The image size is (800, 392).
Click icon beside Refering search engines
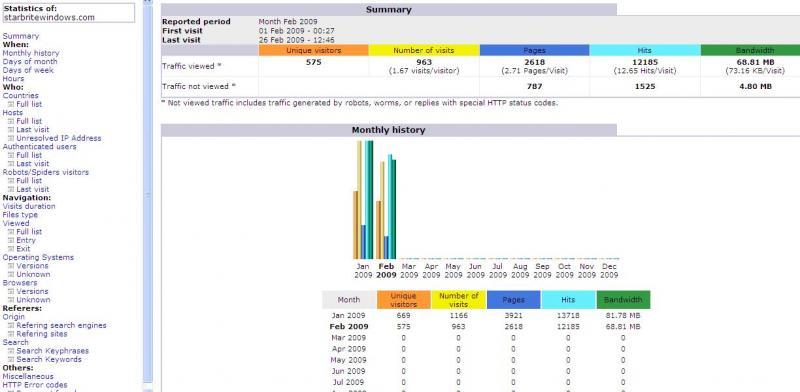click(11, 326)
